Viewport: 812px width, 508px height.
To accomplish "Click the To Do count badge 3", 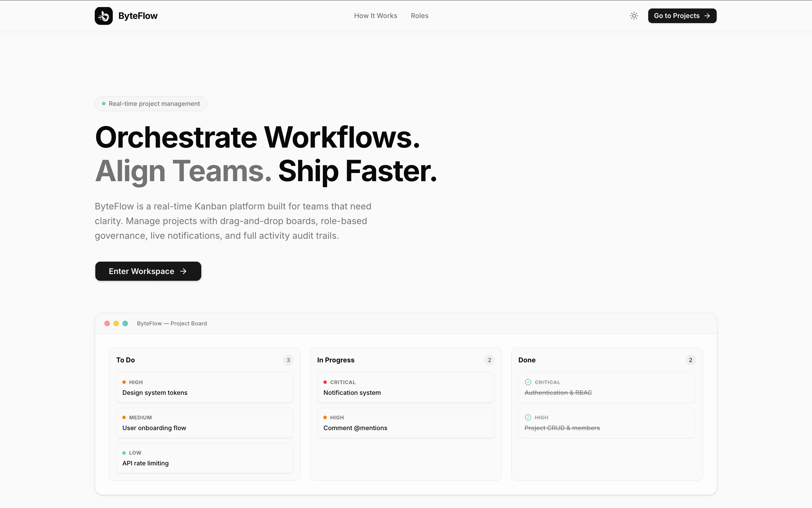I will 288,360.
